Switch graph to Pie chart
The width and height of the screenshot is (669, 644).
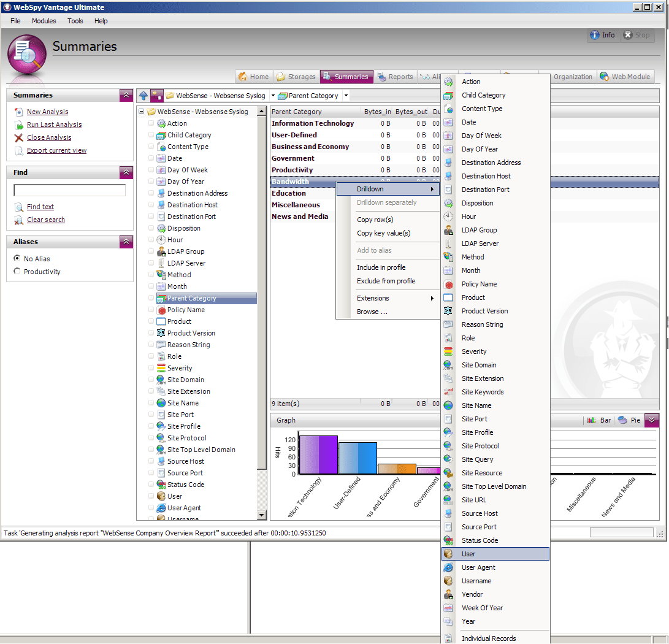click(x=629, y=420)
